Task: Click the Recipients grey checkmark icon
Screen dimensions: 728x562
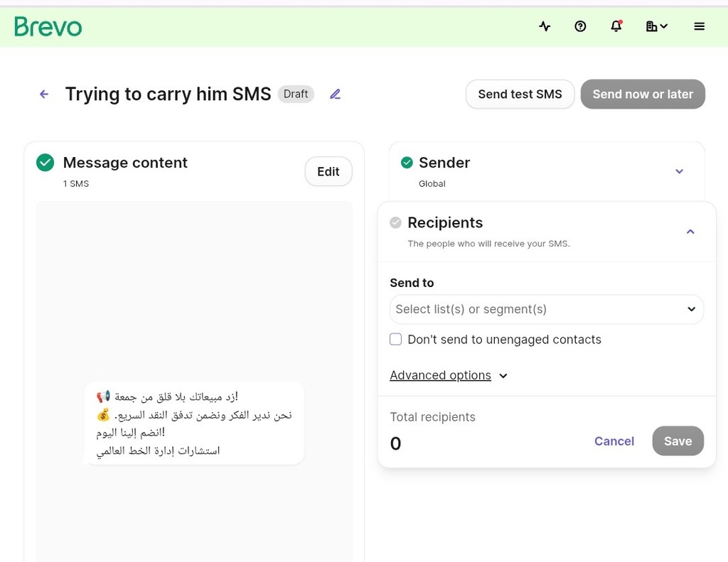Action: [x=395, y=223]
